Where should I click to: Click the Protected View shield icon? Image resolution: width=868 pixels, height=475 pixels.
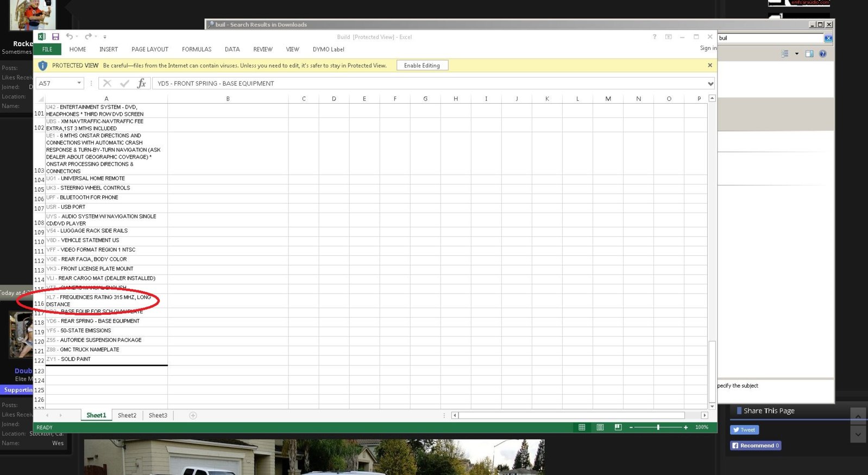point(43,66)
